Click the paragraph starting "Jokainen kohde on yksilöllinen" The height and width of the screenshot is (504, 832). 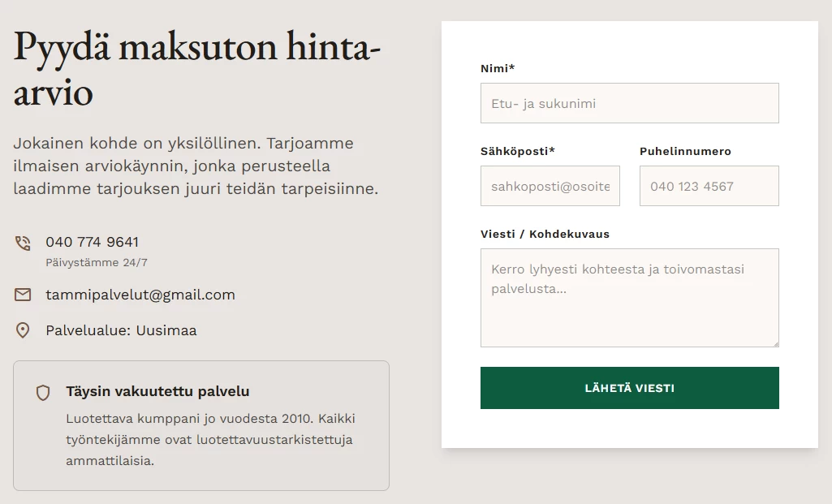coord(196,166)
